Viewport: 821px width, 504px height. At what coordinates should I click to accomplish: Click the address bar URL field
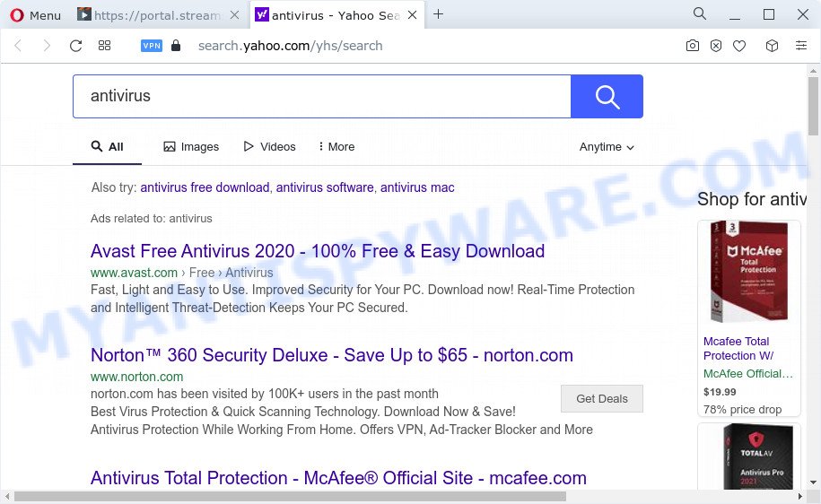[x=290, y=46]
